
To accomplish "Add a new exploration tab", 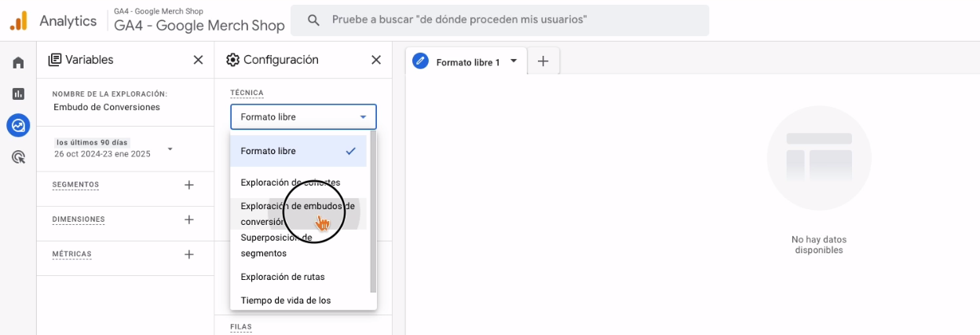I will point(543,61).
